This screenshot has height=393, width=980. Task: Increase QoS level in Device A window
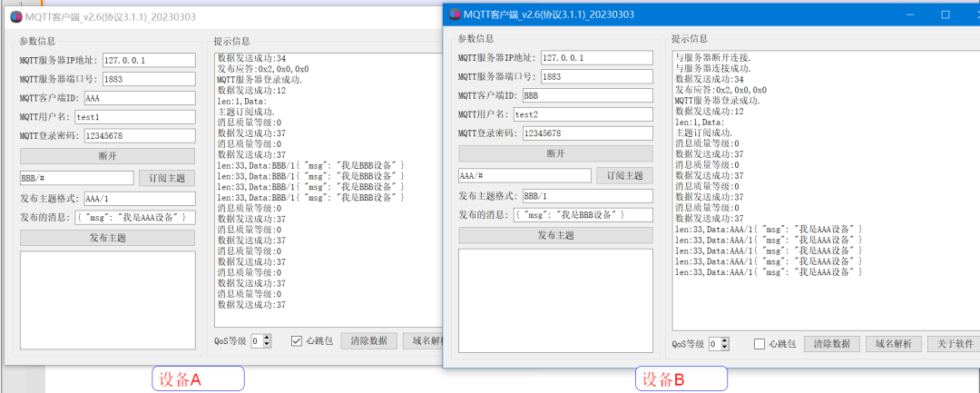(268, 338)
